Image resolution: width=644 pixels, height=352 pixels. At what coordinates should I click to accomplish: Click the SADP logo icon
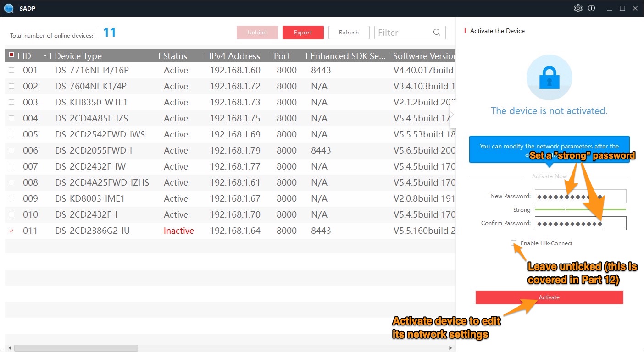(9, 8)
